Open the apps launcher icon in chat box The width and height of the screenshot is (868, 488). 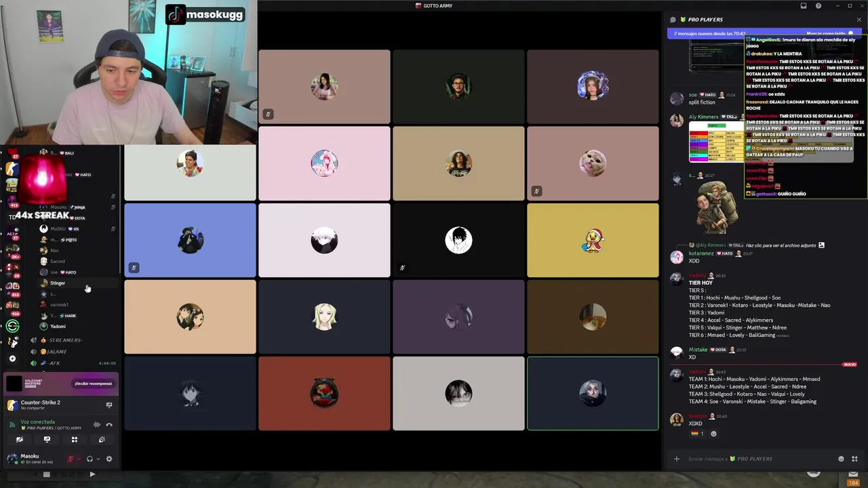(854, 459)
